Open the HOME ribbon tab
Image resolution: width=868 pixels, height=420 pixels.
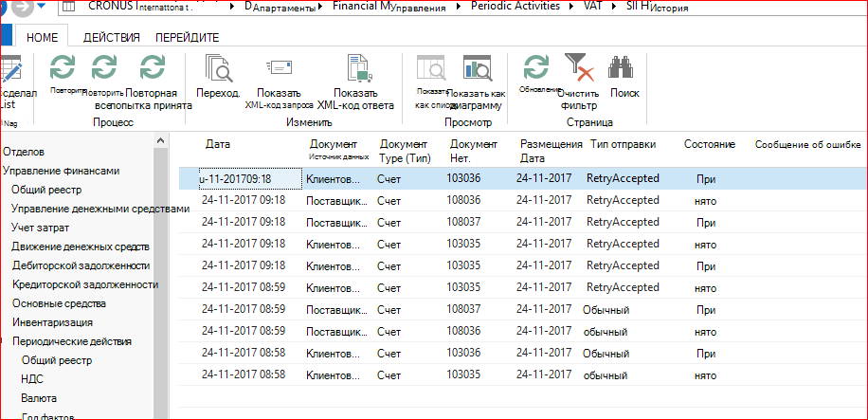pos(42,38)
